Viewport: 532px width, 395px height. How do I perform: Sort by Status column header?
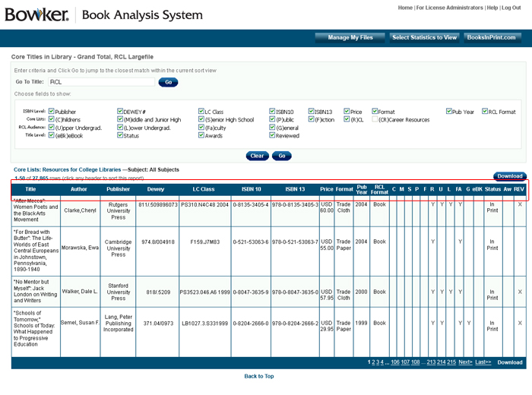click(x=492, y=189)
